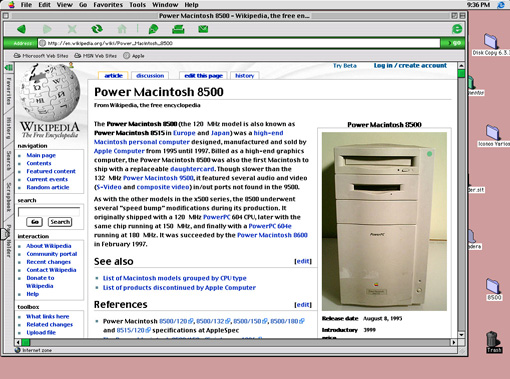Open the 8500/120 specifications link

pos(176,321)
